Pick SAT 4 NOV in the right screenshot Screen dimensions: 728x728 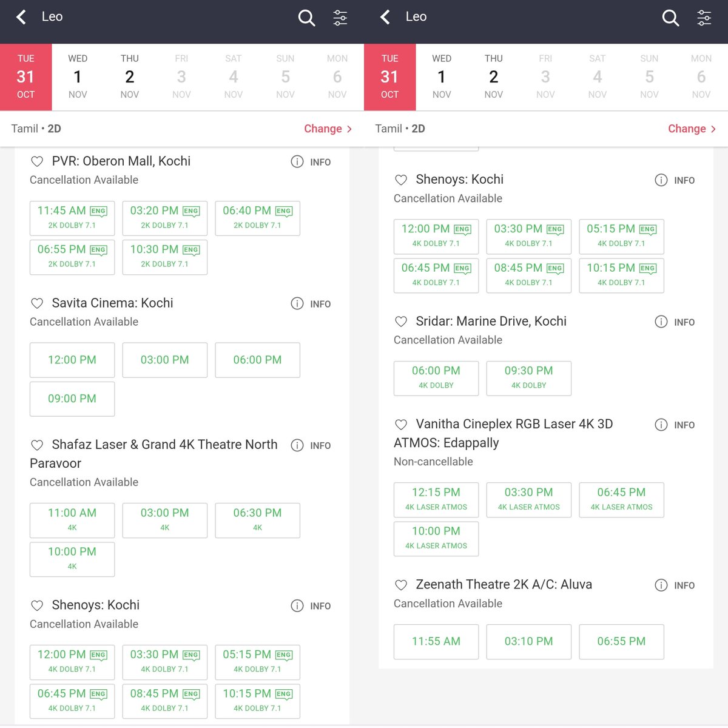tap(598, 77)
